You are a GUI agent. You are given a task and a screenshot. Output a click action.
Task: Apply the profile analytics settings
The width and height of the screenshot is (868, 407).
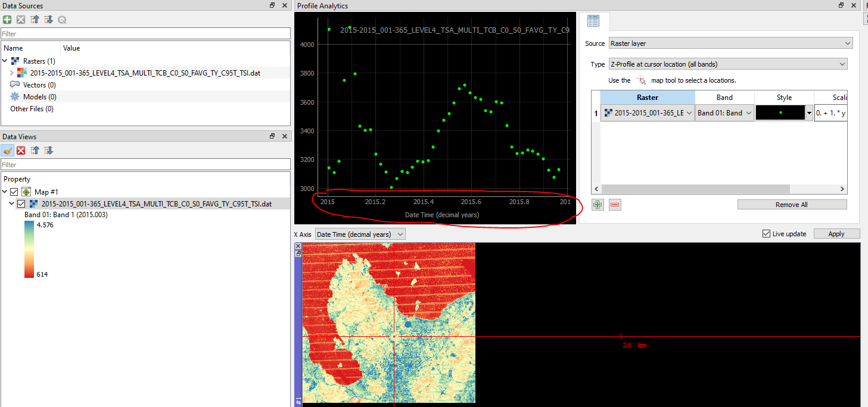[836, 233]
